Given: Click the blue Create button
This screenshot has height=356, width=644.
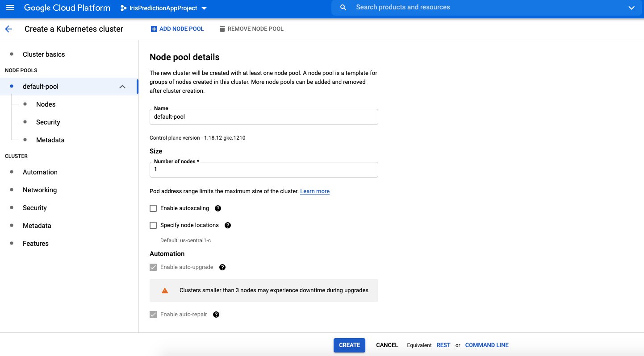Looking at the screenshot, I should tap(349, 345).
